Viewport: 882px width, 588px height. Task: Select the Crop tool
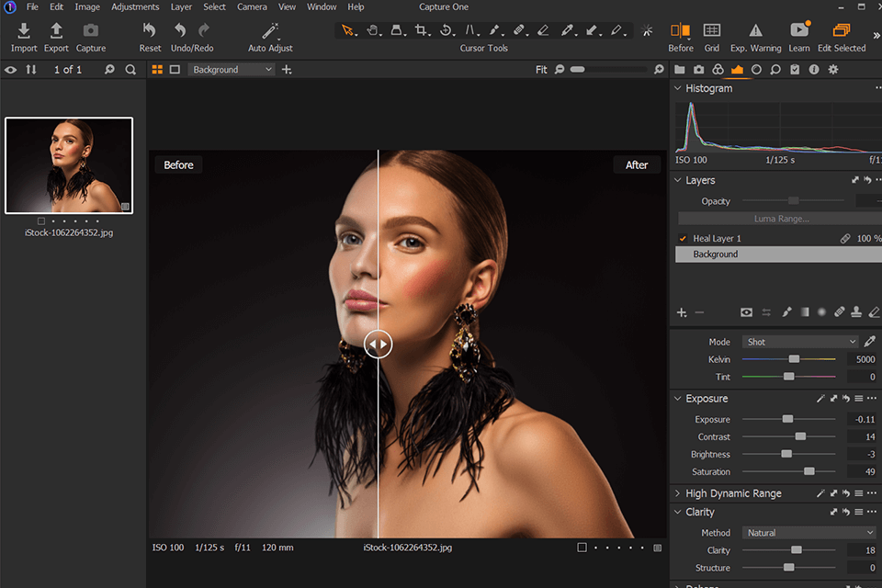click(420, 30)
